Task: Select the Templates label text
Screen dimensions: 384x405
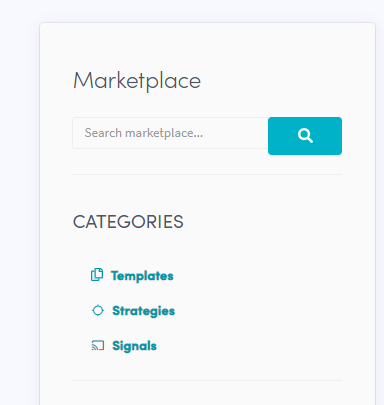Action: [142, 276]
